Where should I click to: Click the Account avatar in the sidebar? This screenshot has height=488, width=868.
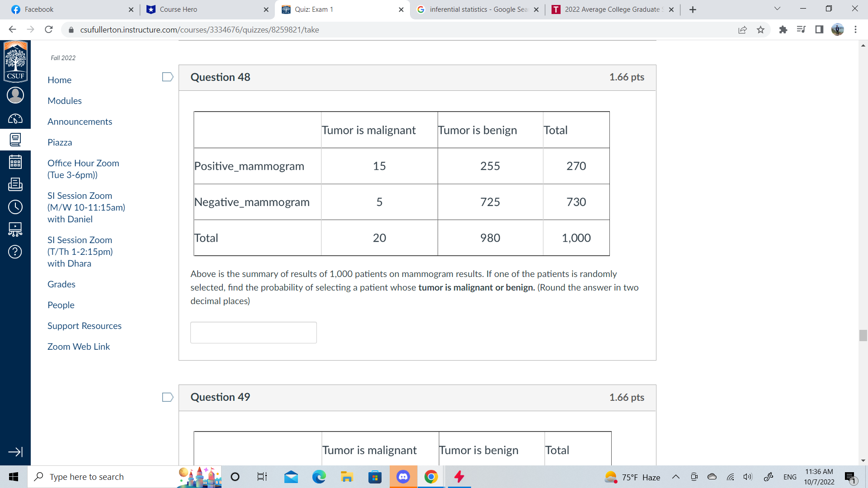15,95
